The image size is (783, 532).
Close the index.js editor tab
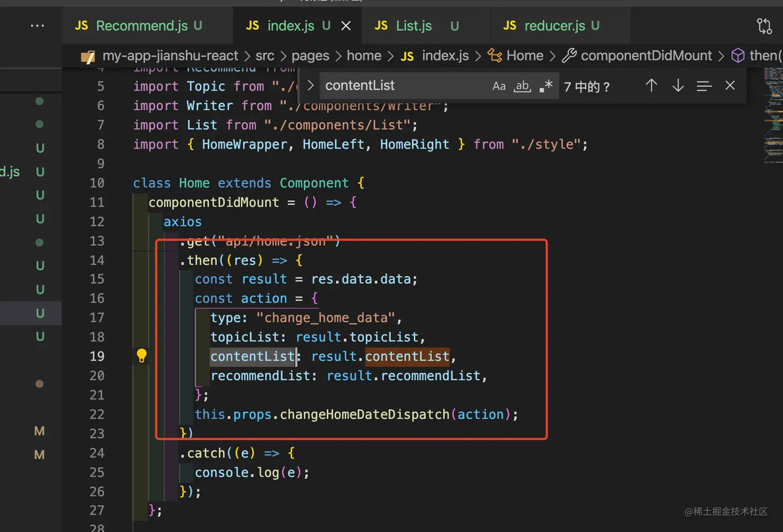(346, 26)
